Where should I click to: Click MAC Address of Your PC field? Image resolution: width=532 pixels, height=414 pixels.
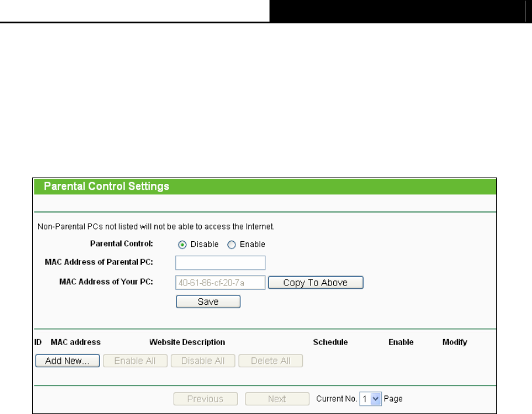tap(220, 283)
